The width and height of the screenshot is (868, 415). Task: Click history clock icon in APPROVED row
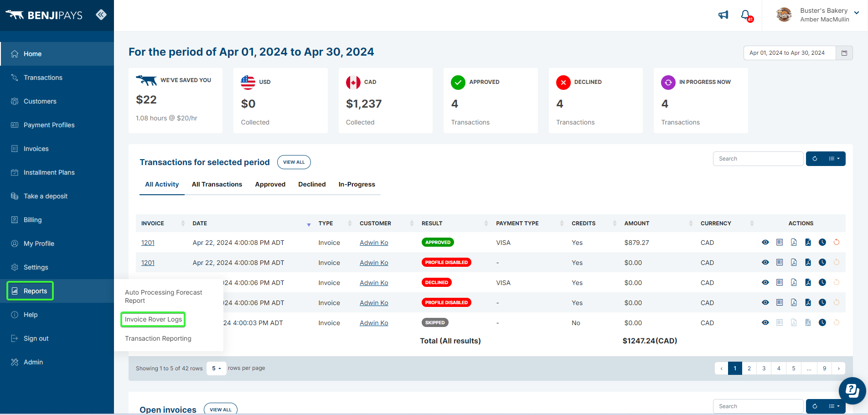click(x=822, y=242)
